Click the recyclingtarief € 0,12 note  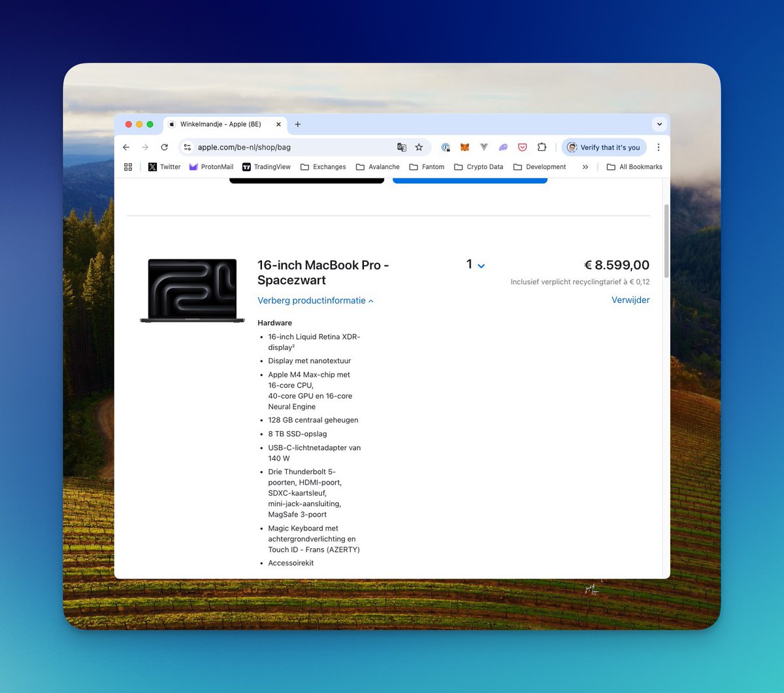click(580, 282)
